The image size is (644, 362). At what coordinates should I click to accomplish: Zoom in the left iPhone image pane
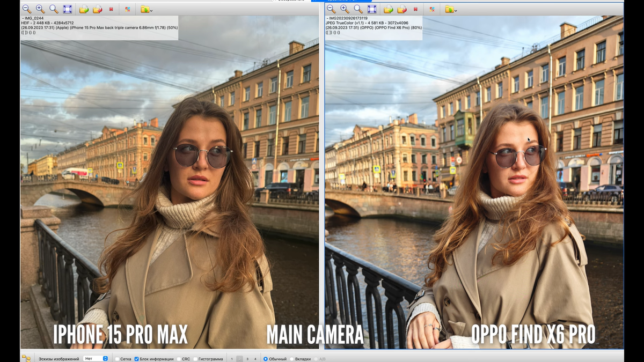40,9
